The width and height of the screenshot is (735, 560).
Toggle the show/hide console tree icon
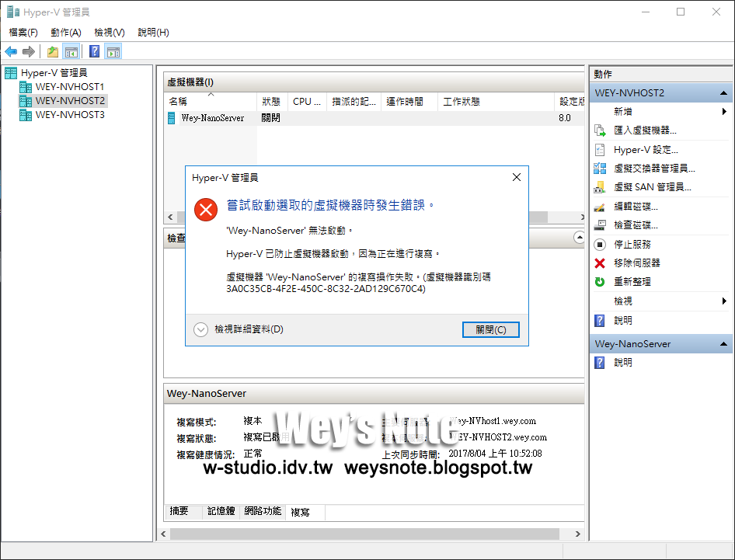71,51
